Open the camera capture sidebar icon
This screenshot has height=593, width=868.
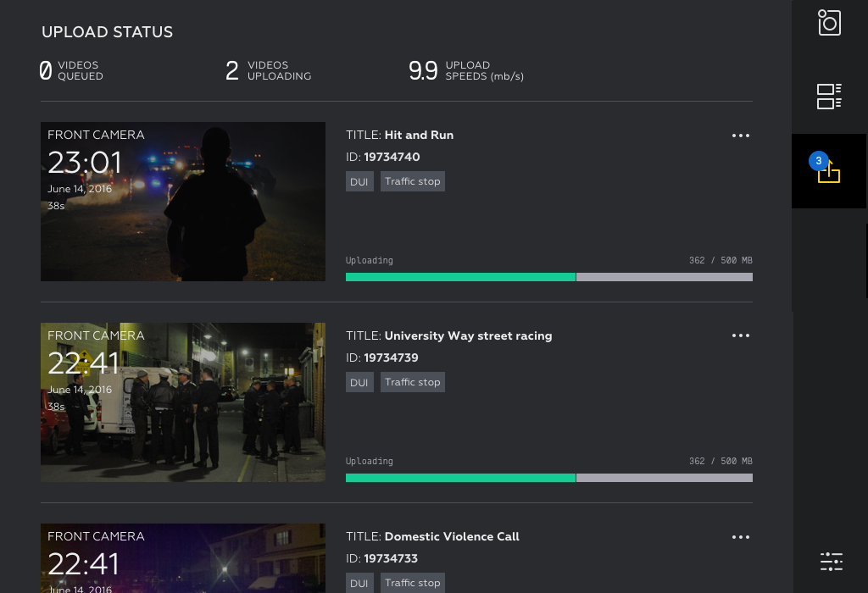829,23
